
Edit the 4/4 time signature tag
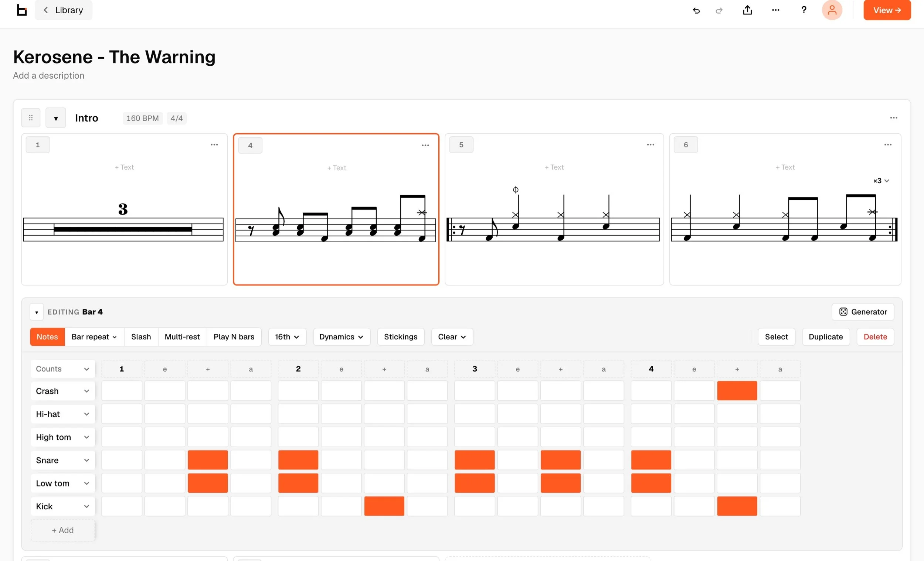[176, 118]
